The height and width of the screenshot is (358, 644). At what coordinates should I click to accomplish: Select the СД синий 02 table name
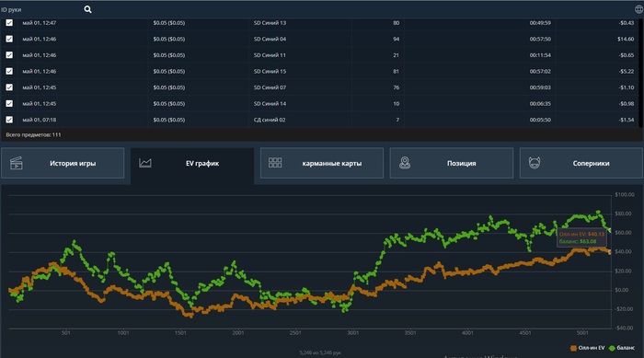tap(270, 120)
